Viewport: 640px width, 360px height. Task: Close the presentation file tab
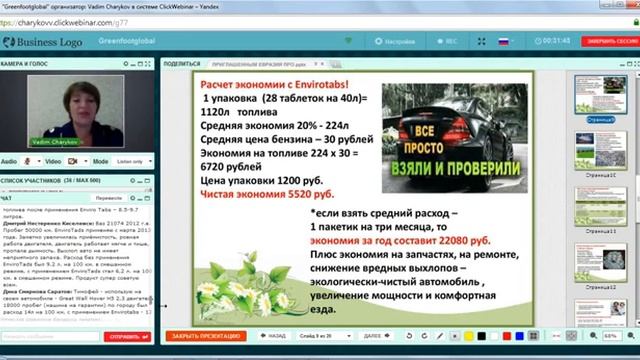pos(322,64)
